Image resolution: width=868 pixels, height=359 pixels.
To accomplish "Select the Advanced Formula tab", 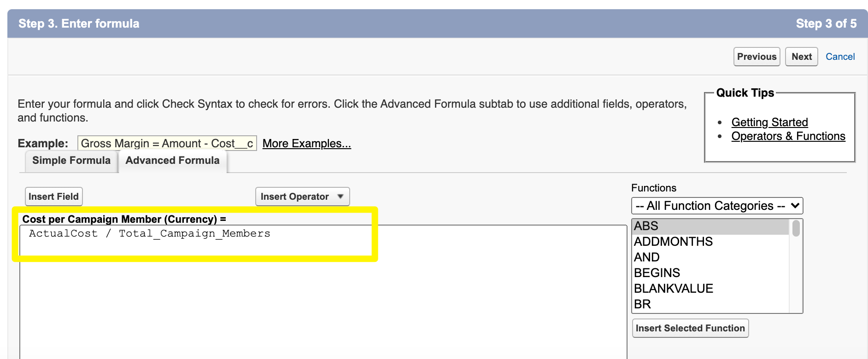I will click(172, 161).
